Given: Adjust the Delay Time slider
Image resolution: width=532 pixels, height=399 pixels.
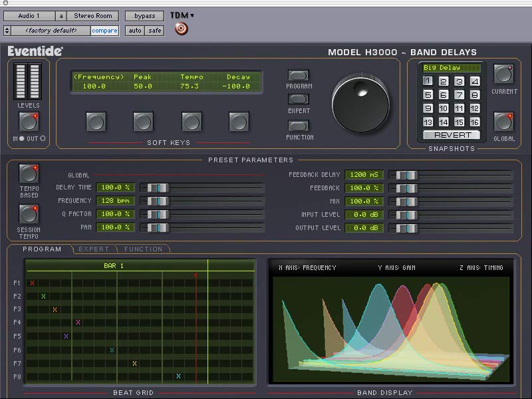Looking at the screenshot, I should pyautogui.click(x=158, y=188).
